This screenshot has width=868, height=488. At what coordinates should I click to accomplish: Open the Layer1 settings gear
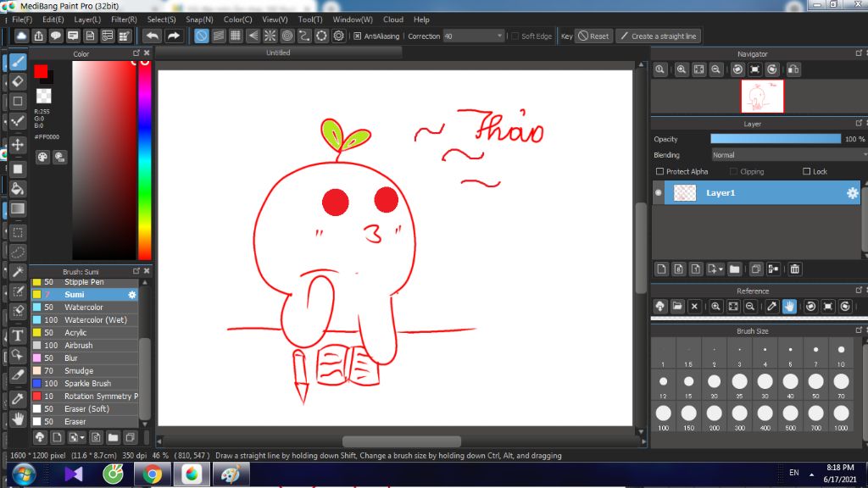(853, 192)
